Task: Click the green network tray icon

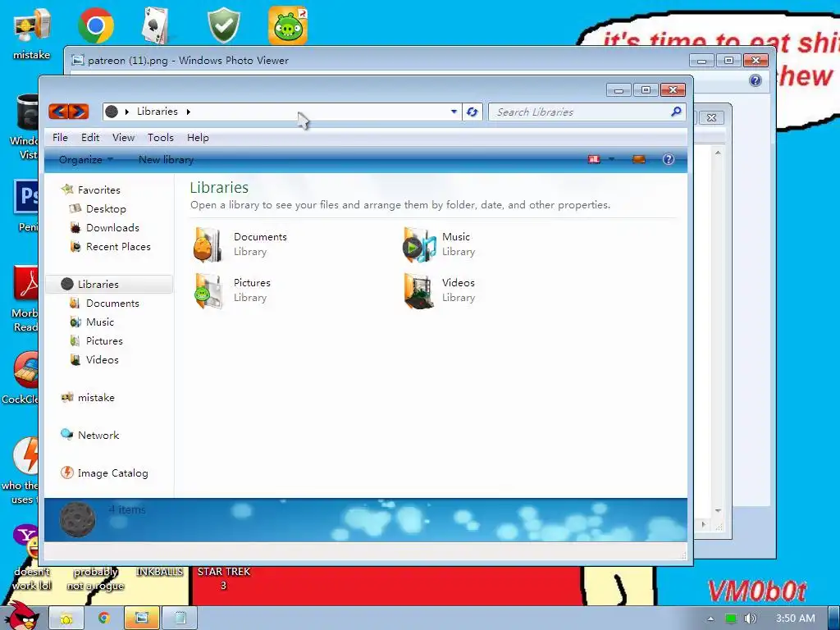Action: 730,619
